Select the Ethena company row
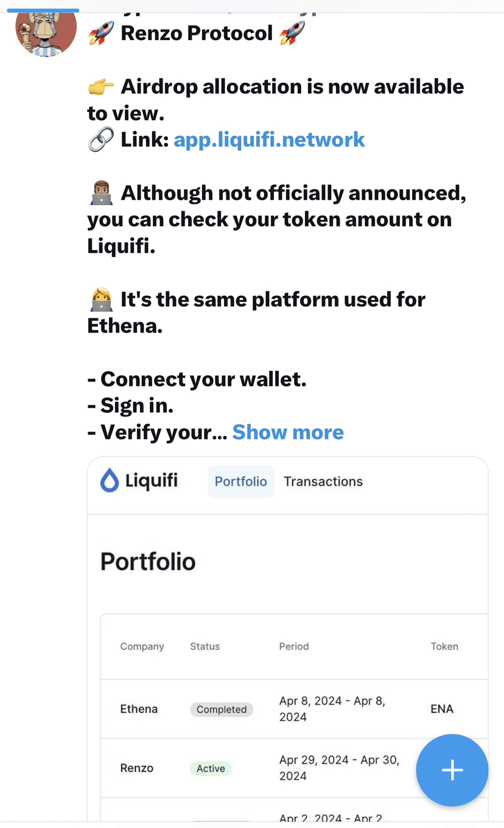504x828 pixels. click(139, 709)
